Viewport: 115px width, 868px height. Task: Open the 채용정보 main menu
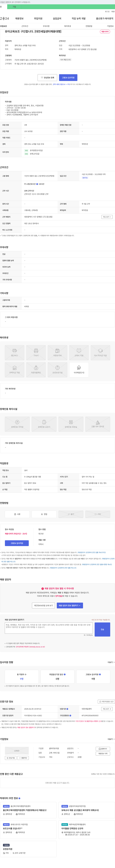tap(19, 19)
